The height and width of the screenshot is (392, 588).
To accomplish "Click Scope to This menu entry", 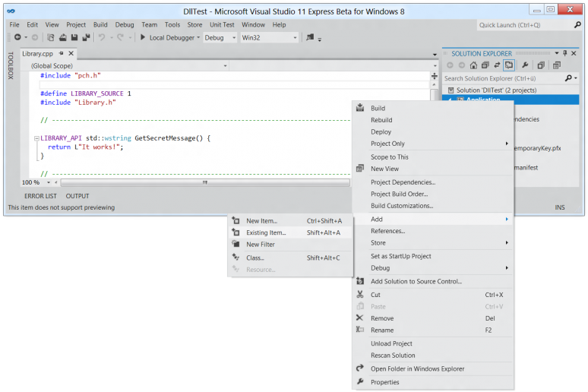I will pyautogui.click(x=433, y=157).
